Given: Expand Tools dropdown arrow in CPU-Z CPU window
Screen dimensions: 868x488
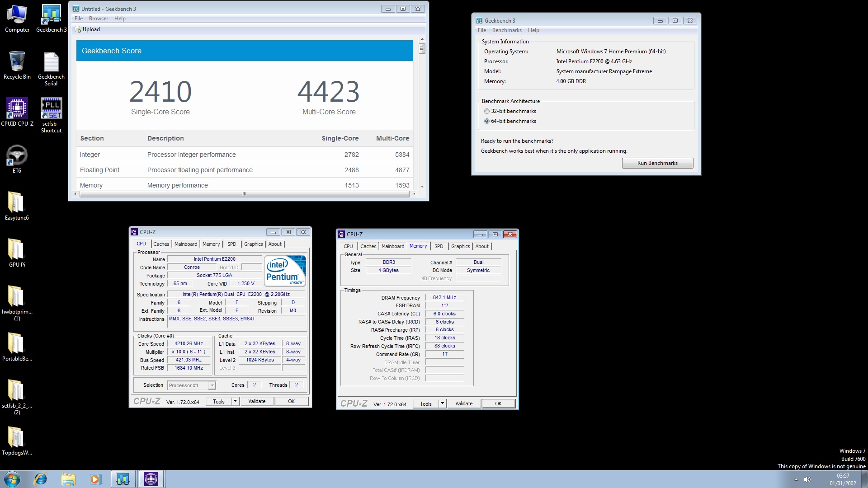Looking at the screenshot, I should click(x=235, y=401).
